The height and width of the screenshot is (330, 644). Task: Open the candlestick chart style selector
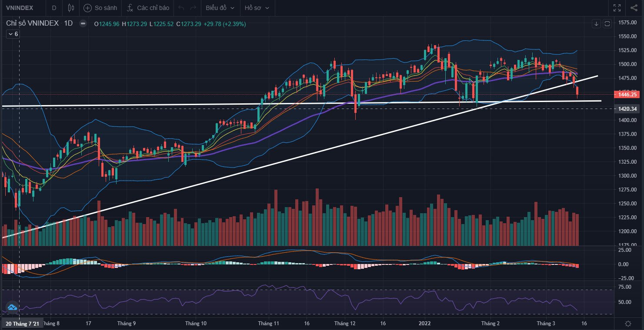[x=71, y=8]
